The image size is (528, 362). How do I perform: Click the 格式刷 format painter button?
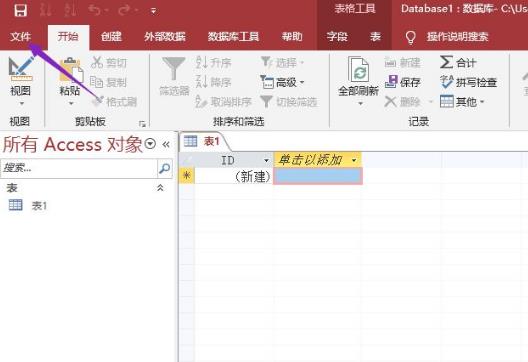pos(115,101)
